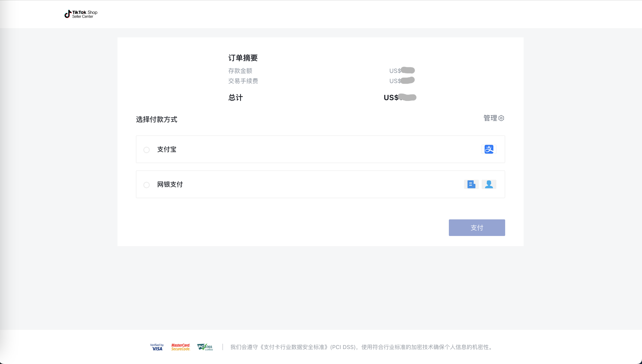Click the personal banking user icon

pyautogui.click(x=489, y=184)
